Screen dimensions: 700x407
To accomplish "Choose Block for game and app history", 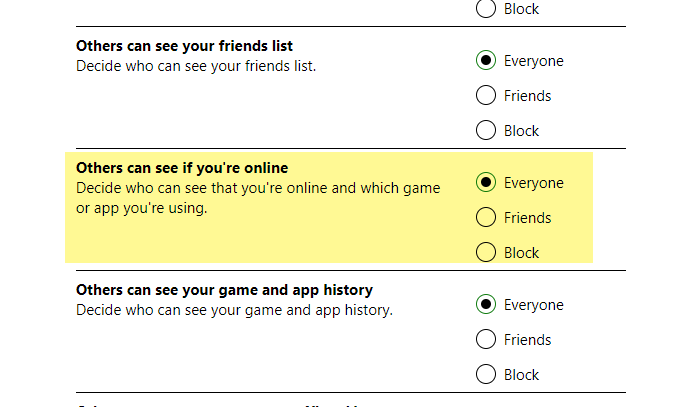I will [486, 375].
